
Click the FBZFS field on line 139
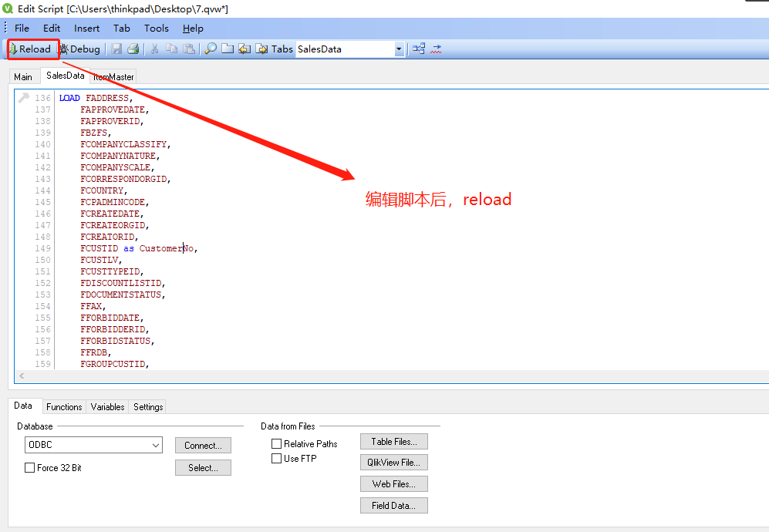[94, 133]
